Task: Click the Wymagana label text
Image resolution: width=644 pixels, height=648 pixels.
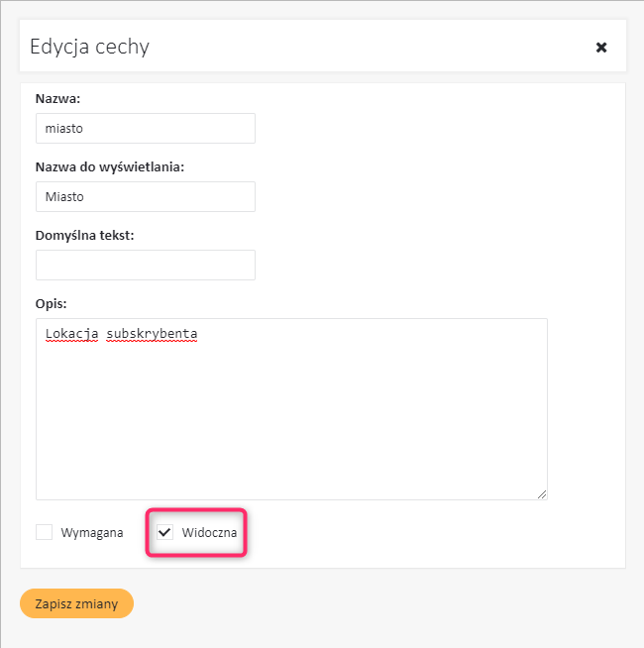Action: point(92,533)
